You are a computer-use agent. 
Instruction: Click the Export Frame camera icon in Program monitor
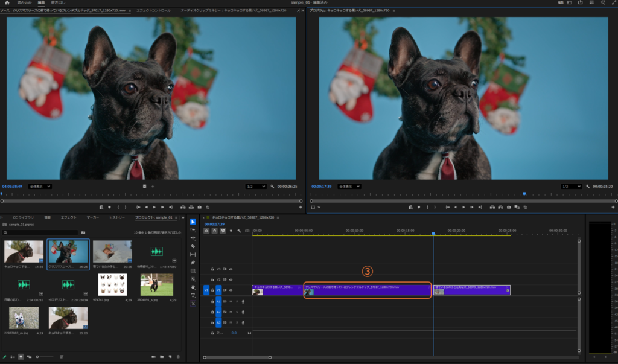[x=509, y=207]
